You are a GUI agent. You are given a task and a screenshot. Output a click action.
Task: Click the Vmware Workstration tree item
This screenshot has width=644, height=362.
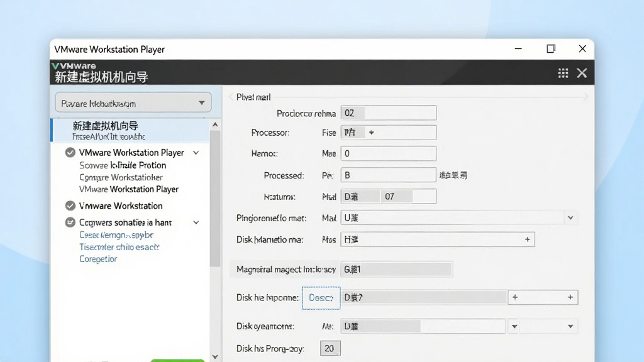pos(121,206)
